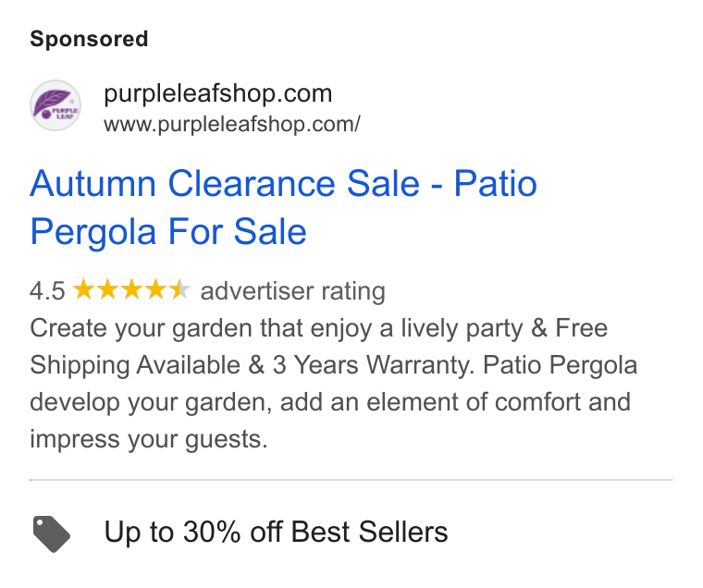Click the price tag icon
703x588 pixels.
(x=52, y=533)
